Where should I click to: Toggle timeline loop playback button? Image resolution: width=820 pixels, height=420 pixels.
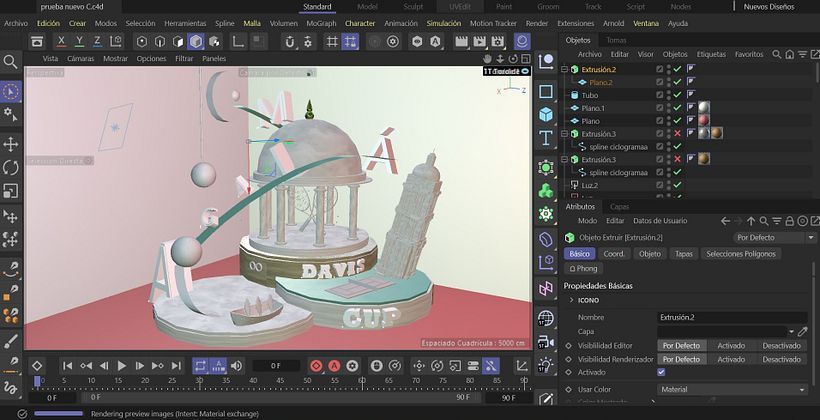tap(200, 366)
